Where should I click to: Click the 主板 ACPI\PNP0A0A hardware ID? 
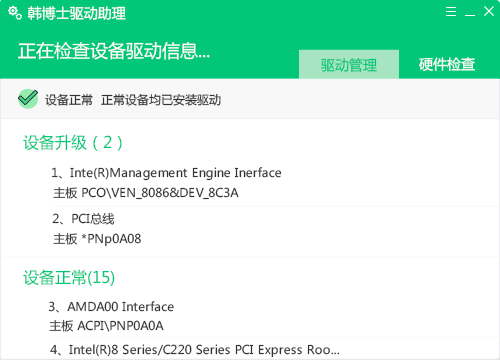click(x=106, y=326)
